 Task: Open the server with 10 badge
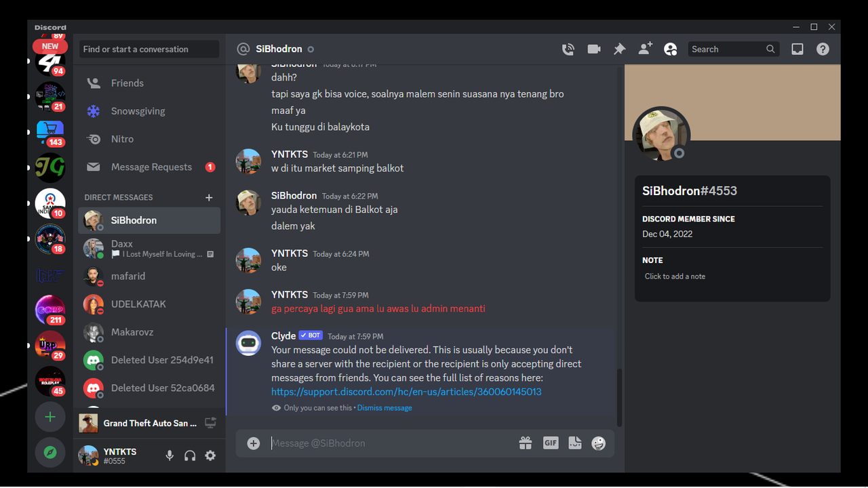tap(50, 203)
